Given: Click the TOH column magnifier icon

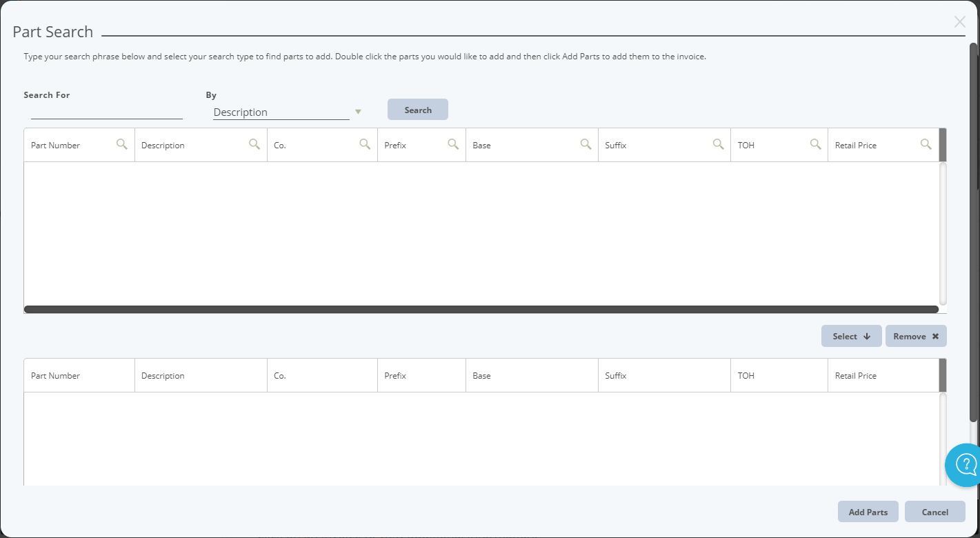Looking at the screenshot, I should pos(816,144).
